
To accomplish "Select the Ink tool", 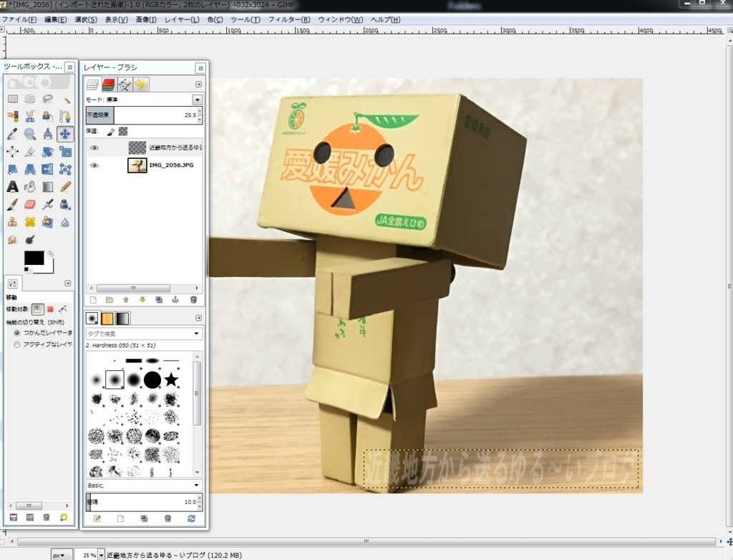I will point(65,204).
